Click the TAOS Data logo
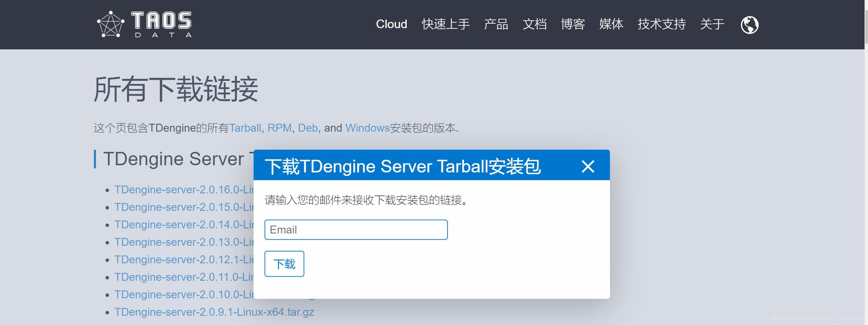The image size is (868, 325). pos(144,24)
